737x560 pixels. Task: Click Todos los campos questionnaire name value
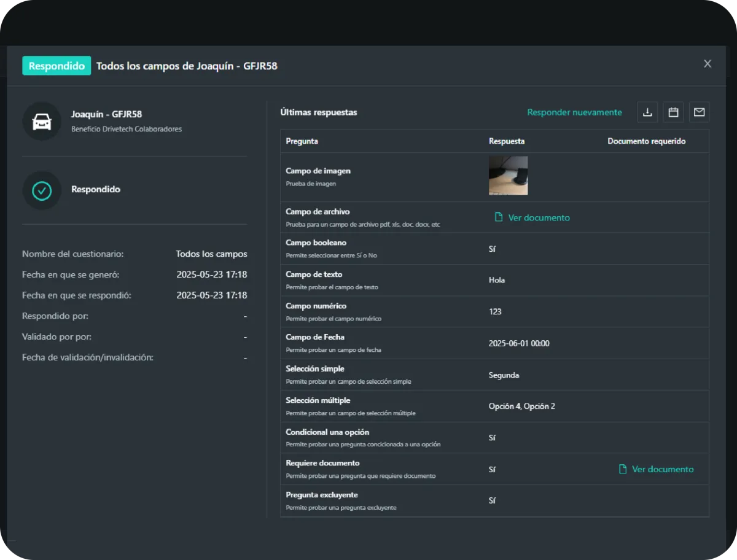point(211,254)
